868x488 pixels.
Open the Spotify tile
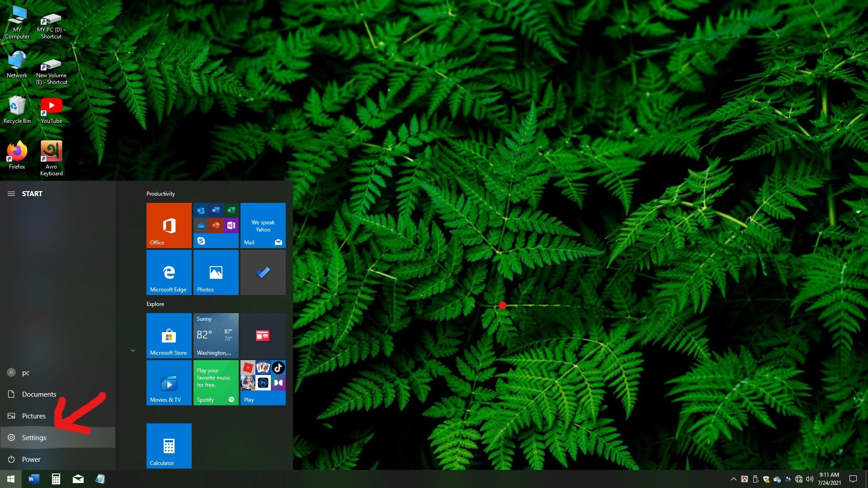pos(216,382)
